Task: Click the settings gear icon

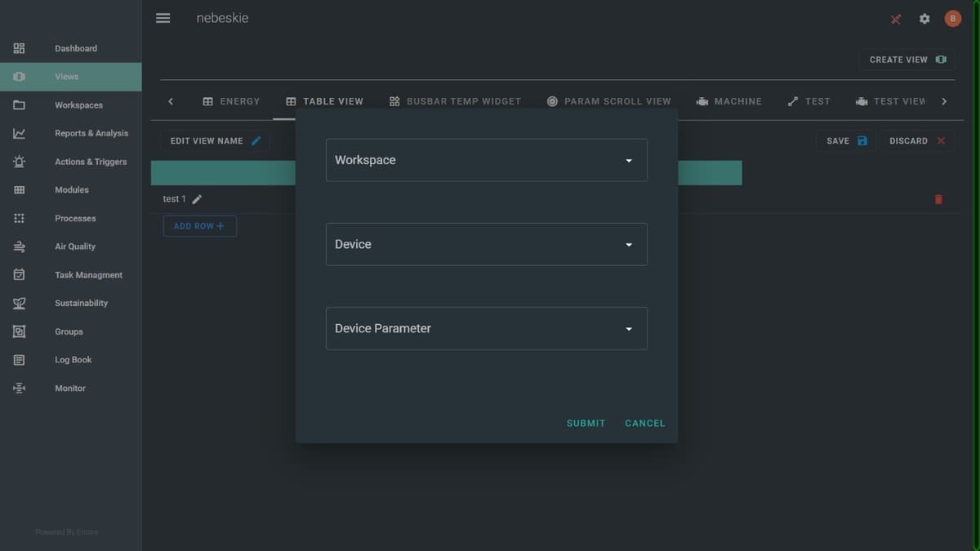Action: (924, 19)
